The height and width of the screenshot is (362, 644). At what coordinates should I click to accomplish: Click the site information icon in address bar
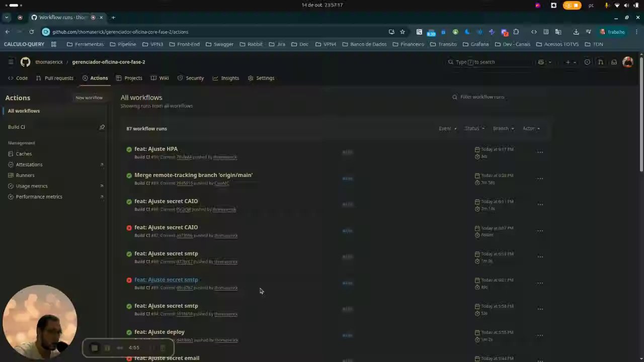(46, 32)
